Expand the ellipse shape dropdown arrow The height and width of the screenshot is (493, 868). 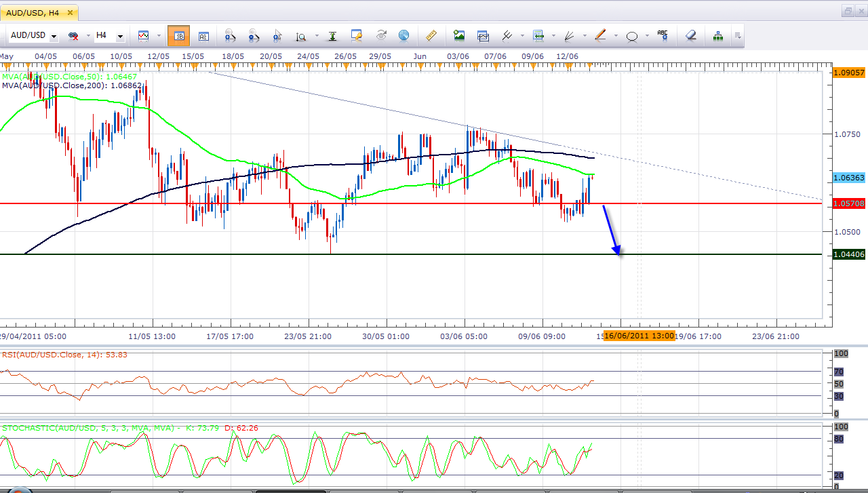[x=648, y=36]
